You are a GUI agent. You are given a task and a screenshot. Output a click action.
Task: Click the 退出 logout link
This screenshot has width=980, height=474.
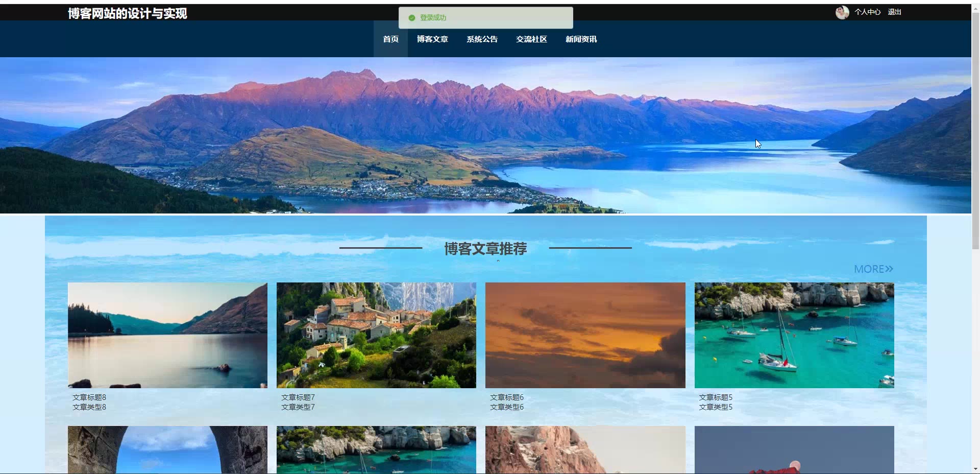click(x=894, y=12)
